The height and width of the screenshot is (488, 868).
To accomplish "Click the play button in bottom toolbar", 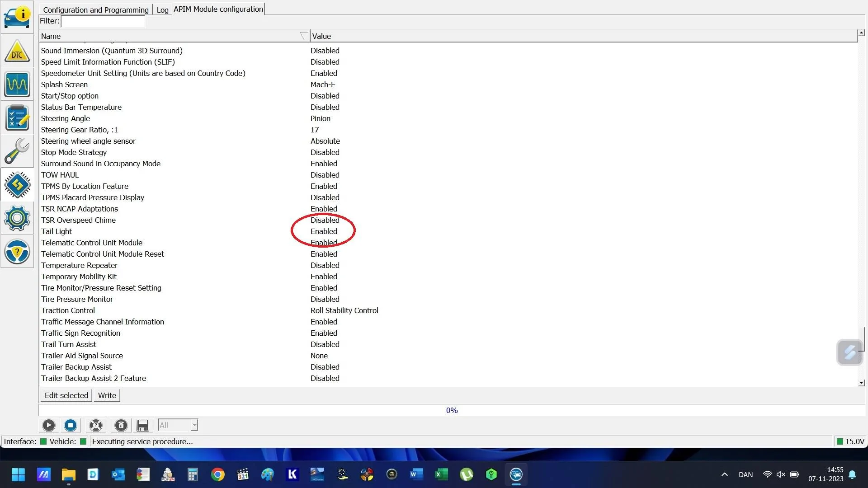I will (49, 425).
